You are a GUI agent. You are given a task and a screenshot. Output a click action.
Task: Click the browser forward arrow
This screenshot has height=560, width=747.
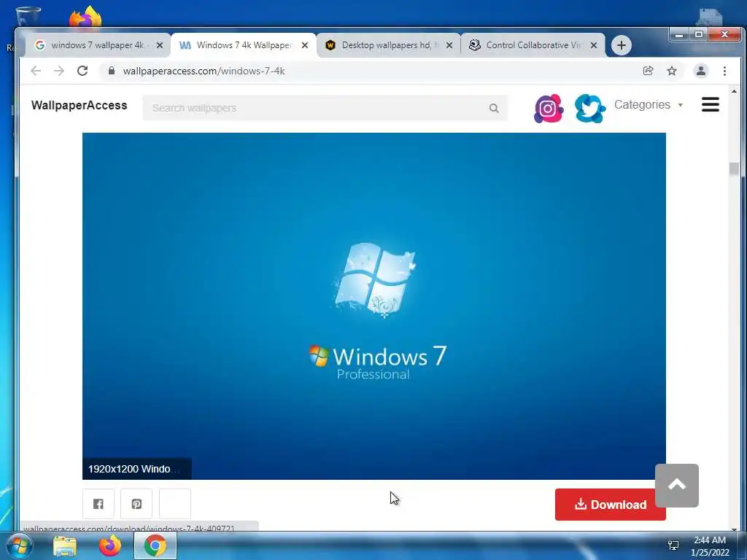(59, 71)
